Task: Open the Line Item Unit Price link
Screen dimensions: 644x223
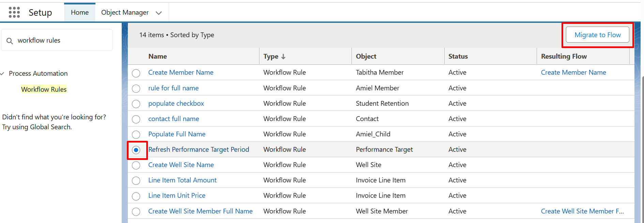Action: (177, 195)
